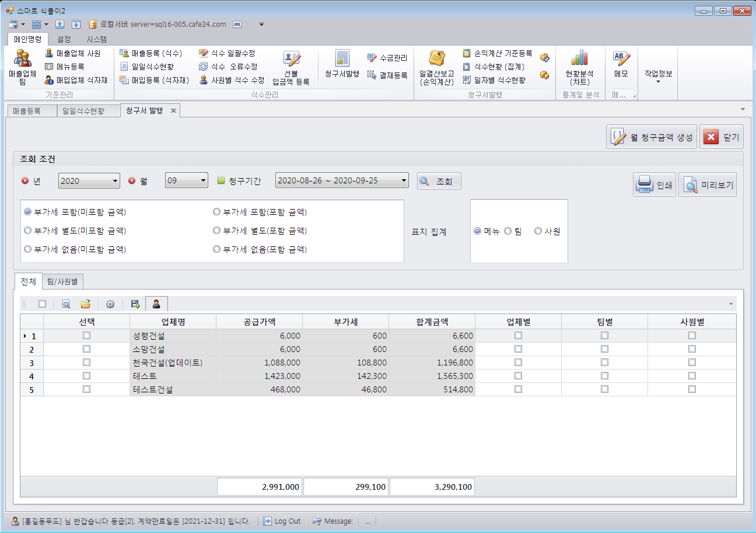Open 선불 입금액 등록
Viewport: 756px width, 533px height.
click(291, 68)
